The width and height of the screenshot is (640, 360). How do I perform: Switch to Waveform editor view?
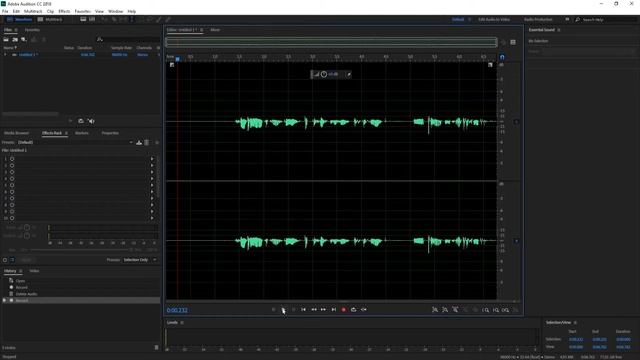coord(19,19)
